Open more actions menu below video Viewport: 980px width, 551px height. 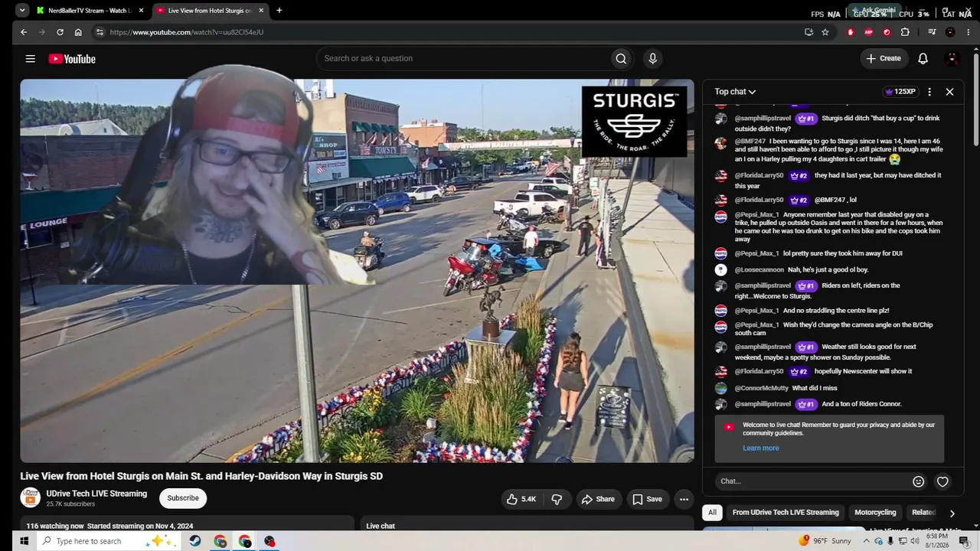[684, 499]
